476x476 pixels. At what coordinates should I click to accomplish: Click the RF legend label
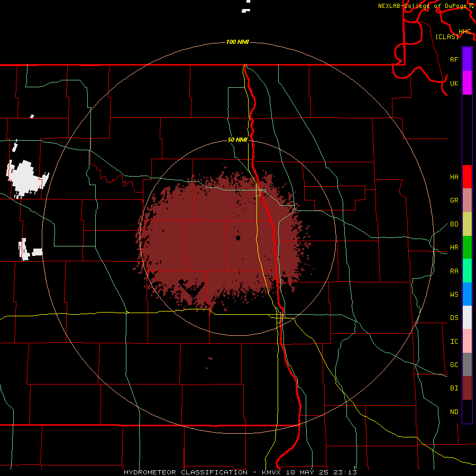(x=454, y=59)
